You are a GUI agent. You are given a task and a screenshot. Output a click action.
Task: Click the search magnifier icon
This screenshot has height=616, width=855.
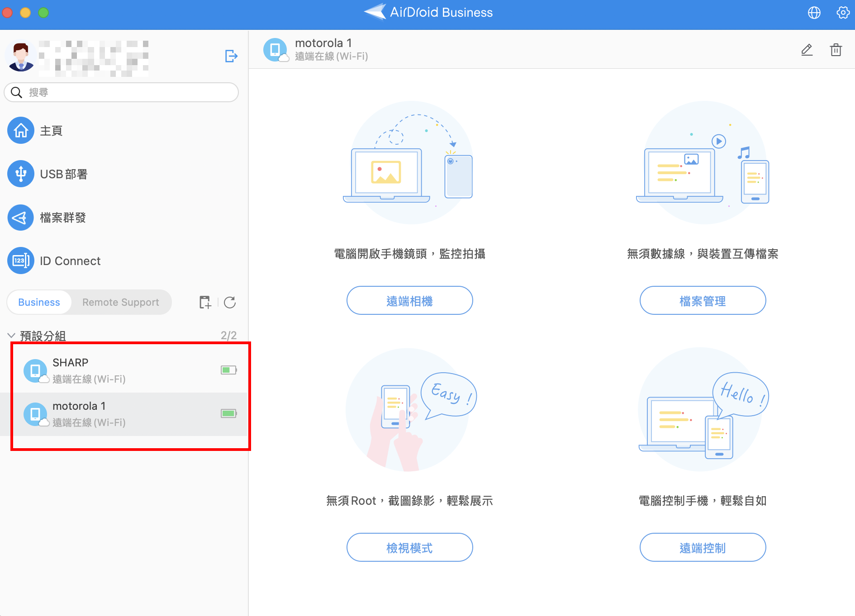(x=16, y=92)
